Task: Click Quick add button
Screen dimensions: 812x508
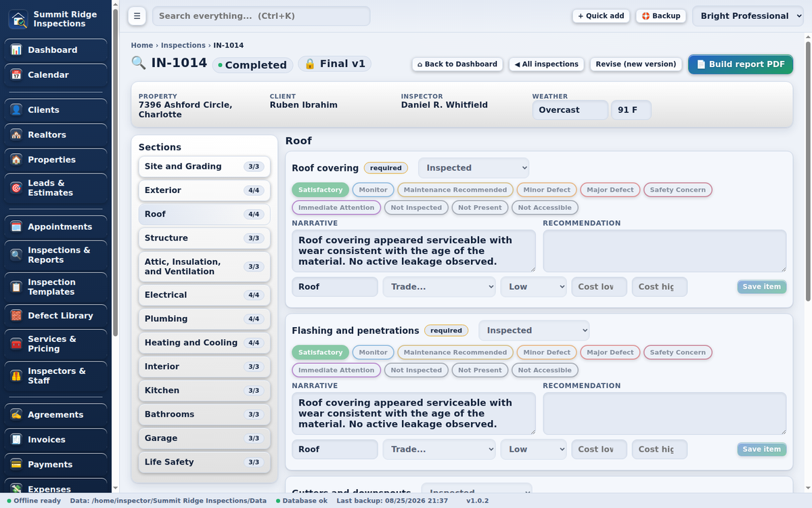Action: pos(601,16)
